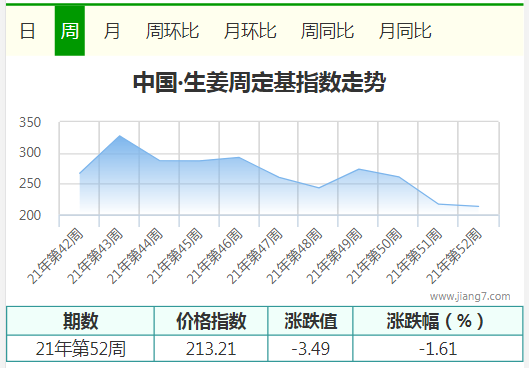Click the 21年第43周 peak data point
This screenshot has width=529, height=368.
[119, 136]
